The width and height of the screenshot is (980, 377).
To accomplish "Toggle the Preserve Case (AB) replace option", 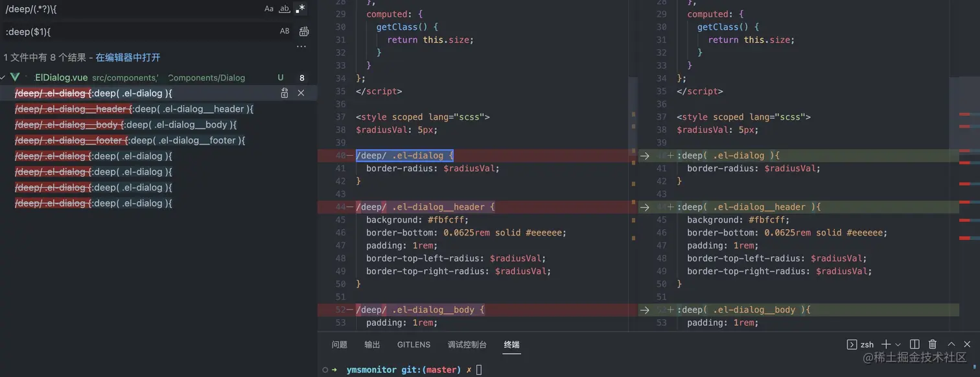I will [285, 31].
